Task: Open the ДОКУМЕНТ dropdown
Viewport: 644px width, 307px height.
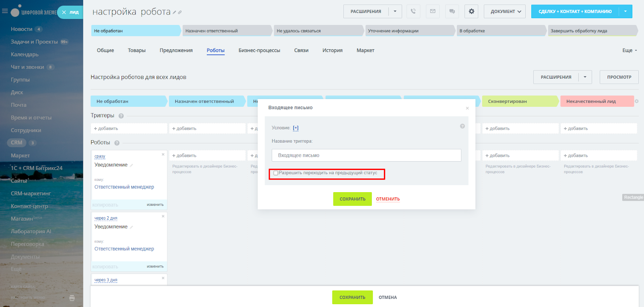Action: point(506,11)
